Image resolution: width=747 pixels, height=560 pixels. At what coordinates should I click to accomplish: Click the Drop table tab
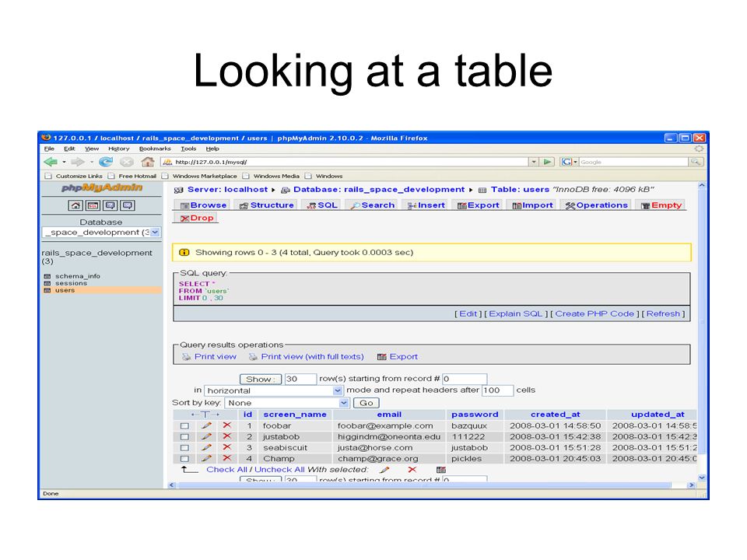click(x=197, y=218)
